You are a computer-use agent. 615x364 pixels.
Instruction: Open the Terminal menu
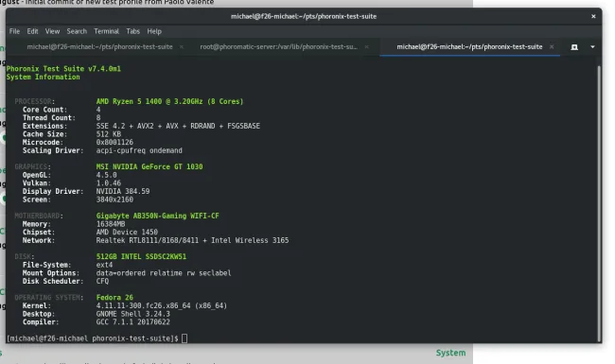pos(106,31)
